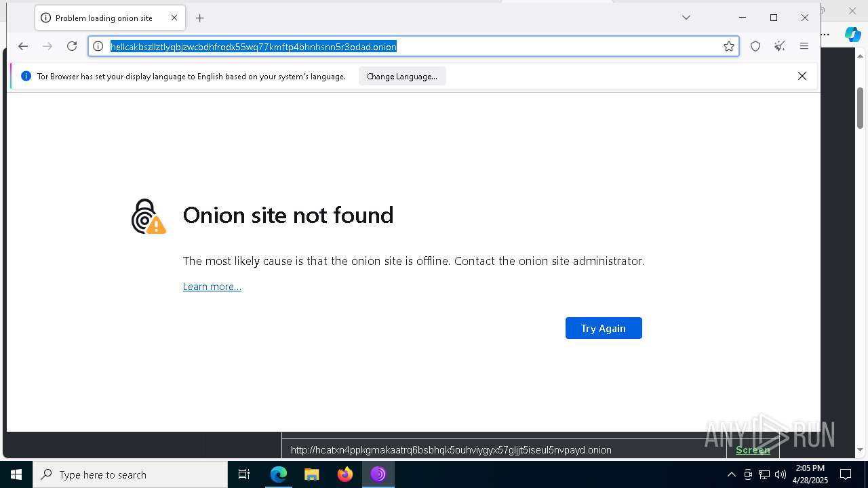The width and height of the screenshot is (868, 488).
Task: Open Task View on the taskbar
Action: tap(244, 474)
